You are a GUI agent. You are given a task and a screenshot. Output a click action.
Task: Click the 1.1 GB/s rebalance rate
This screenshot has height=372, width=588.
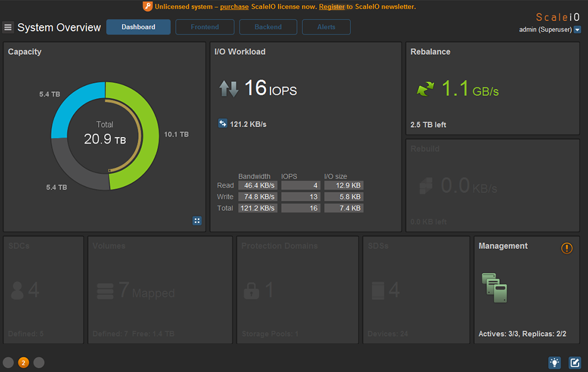pos(470,89)
